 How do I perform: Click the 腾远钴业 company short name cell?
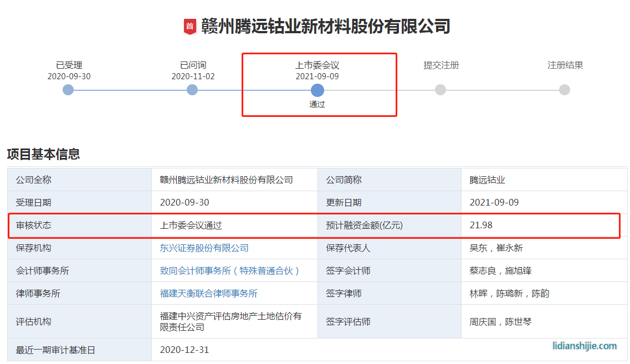[x=487, y=180]
